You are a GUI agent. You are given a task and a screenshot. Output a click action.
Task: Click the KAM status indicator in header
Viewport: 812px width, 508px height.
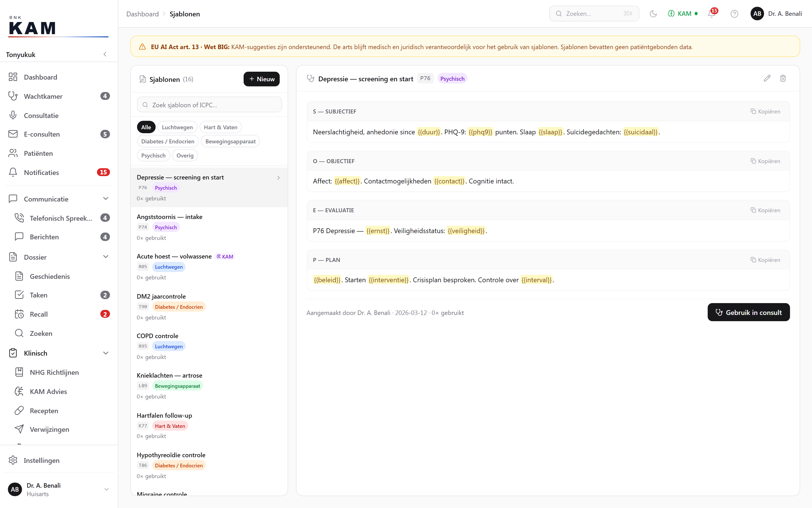point(683,14)
